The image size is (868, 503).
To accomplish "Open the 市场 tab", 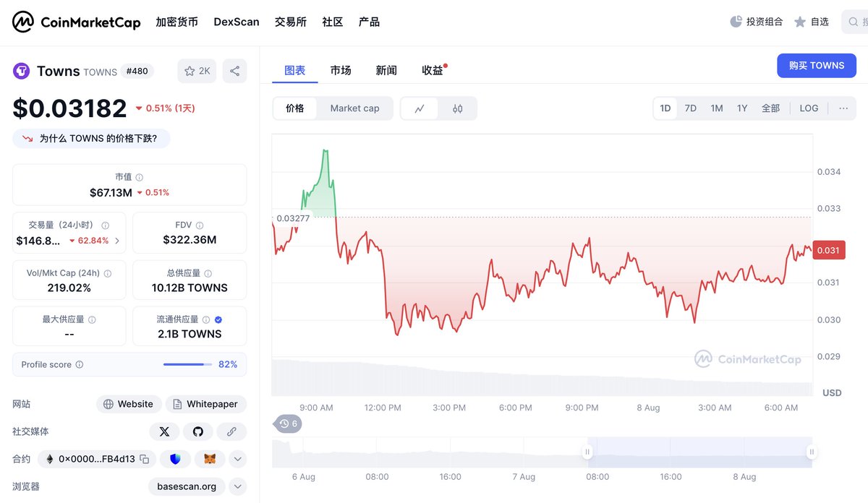I will click(341, 70).
